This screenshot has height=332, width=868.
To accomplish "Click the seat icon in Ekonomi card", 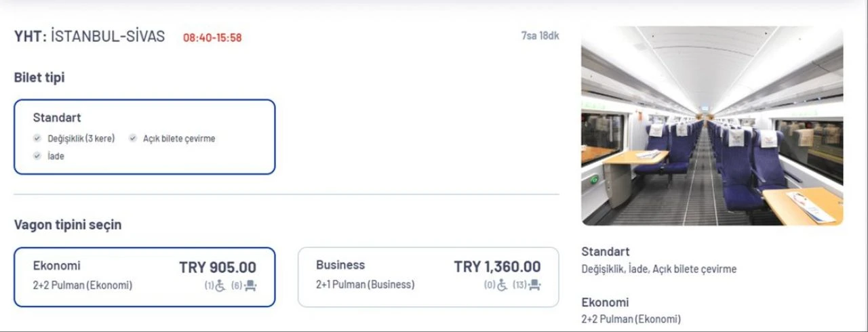I will [x=250, y=286].
